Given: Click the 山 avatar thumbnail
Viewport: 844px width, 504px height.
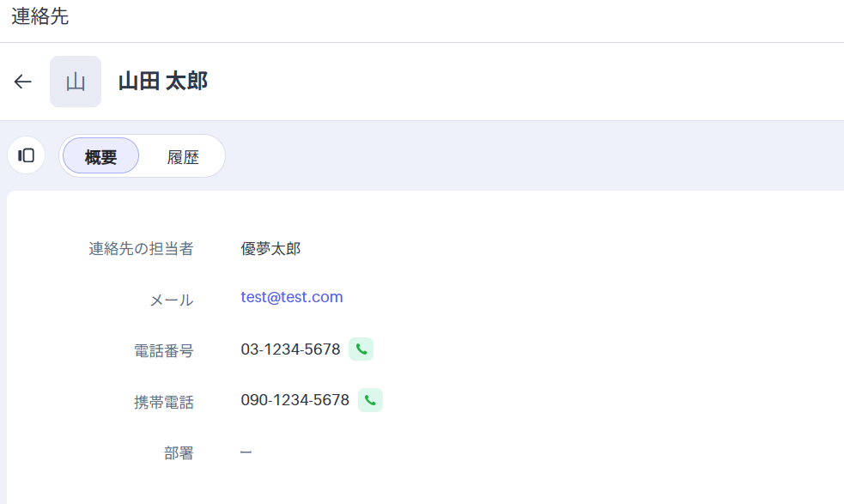Looking at the screenshot, I should pyautogui.click(x=76, y=82).
